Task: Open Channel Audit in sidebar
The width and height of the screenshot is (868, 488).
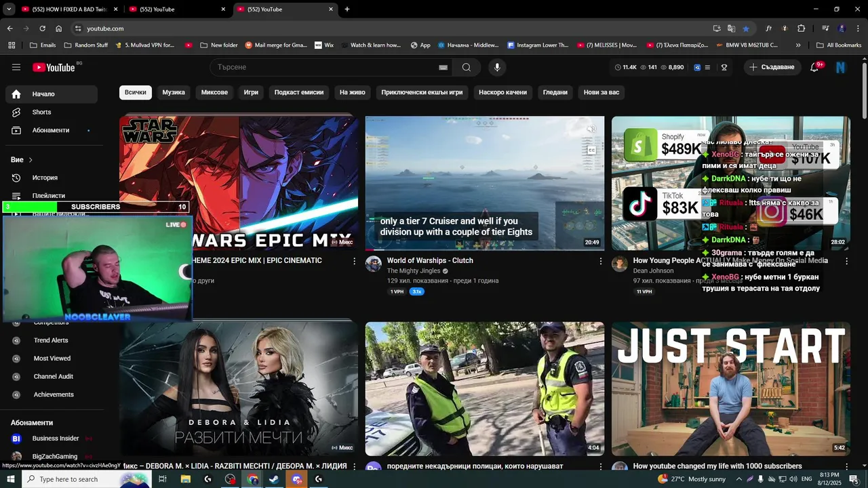Action: pyautogui.click(x=52, y=376)
